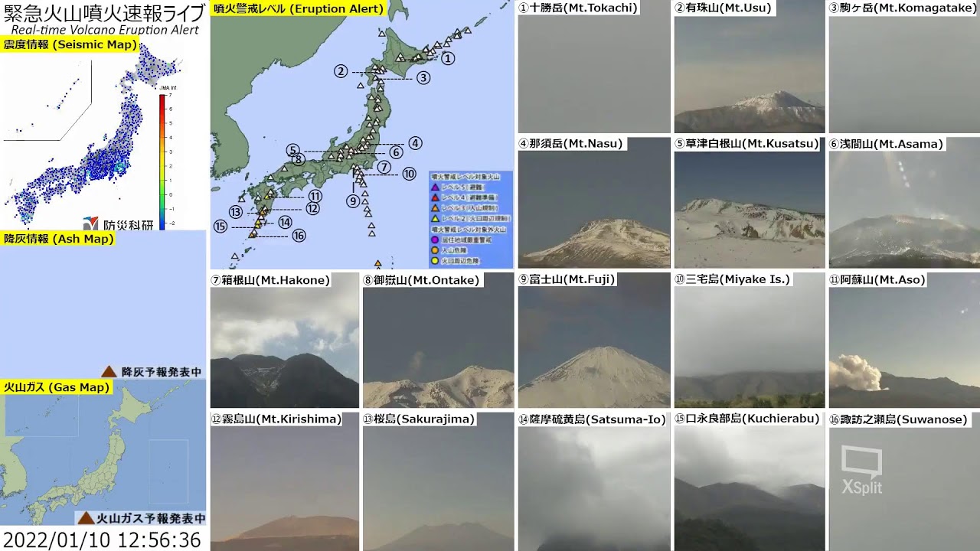Viewport: 980px width, 551px height.
Task: Click the ⑬桜島(Sakurajima) caption
Action: point(419,419)
